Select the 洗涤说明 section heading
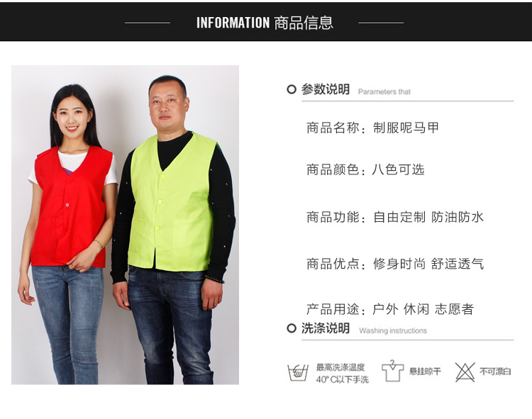Viewport: 532px width, 419px height. 326,328
